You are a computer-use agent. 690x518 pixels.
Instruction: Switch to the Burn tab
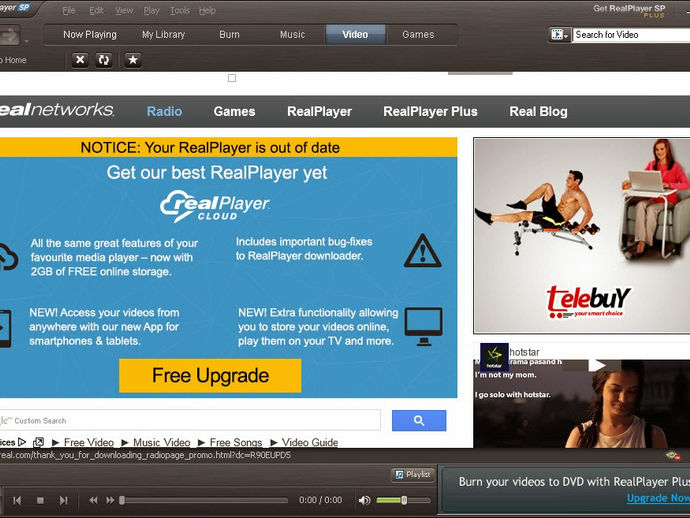coord(229,34)
